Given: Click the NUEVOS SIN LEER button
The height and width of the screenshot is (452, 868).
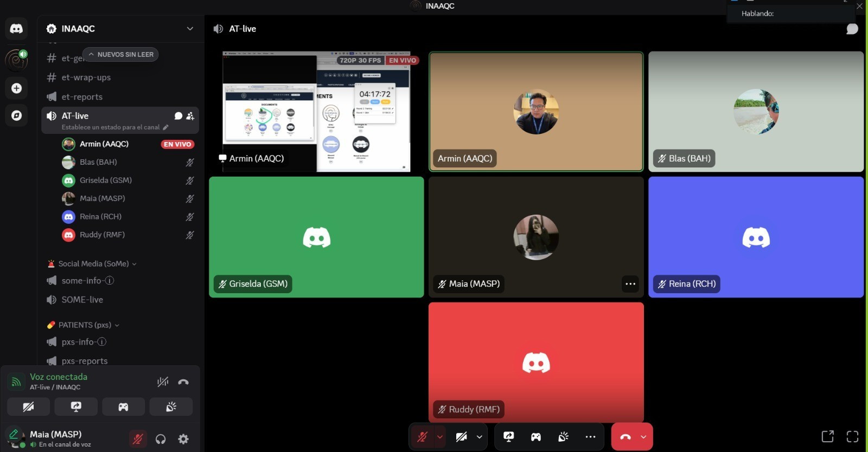Looking at the screenshot, I should click(x=120, y=54).
